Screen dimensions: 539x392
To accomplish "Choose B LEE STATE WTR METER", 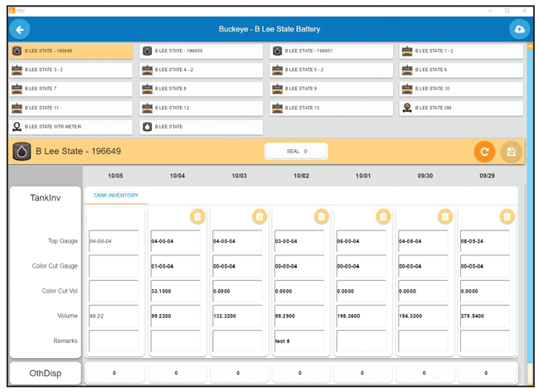I will tap(70, 127).
